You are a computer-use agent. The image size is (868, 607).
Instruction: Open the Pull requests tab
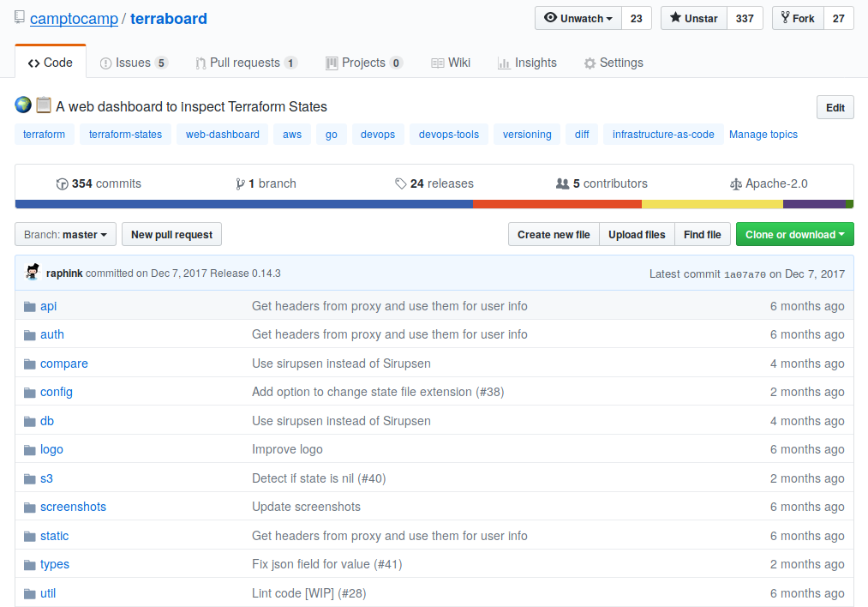point(246,63)
